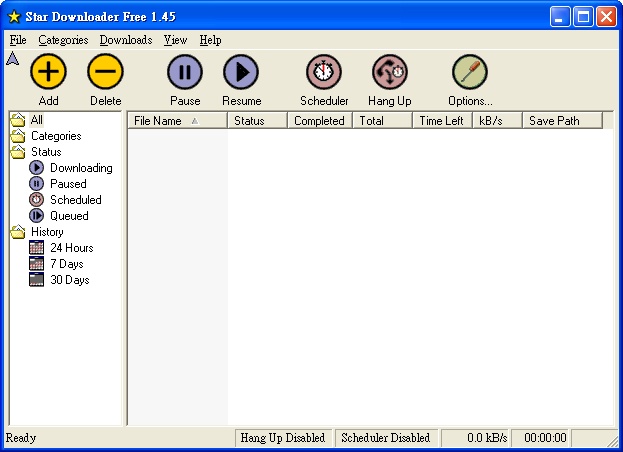This screenshot has width=623, height=452.
Task: Select the All tree item label
Action: coord(37,120)
